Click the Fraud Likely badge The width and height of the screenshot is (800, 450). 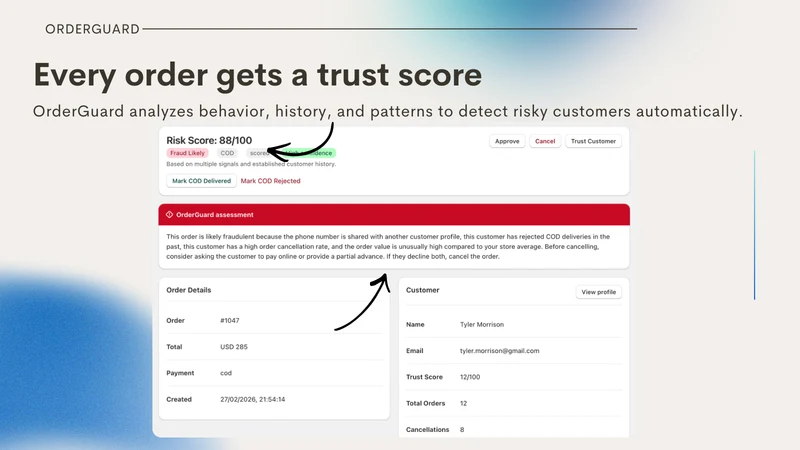tap(187, 153)
